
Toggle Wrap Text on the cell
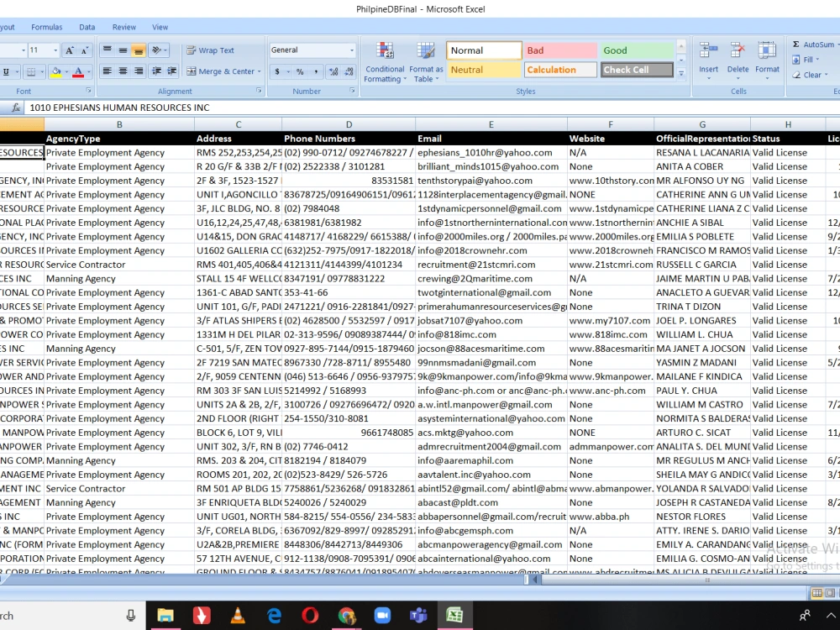(210, 50)
